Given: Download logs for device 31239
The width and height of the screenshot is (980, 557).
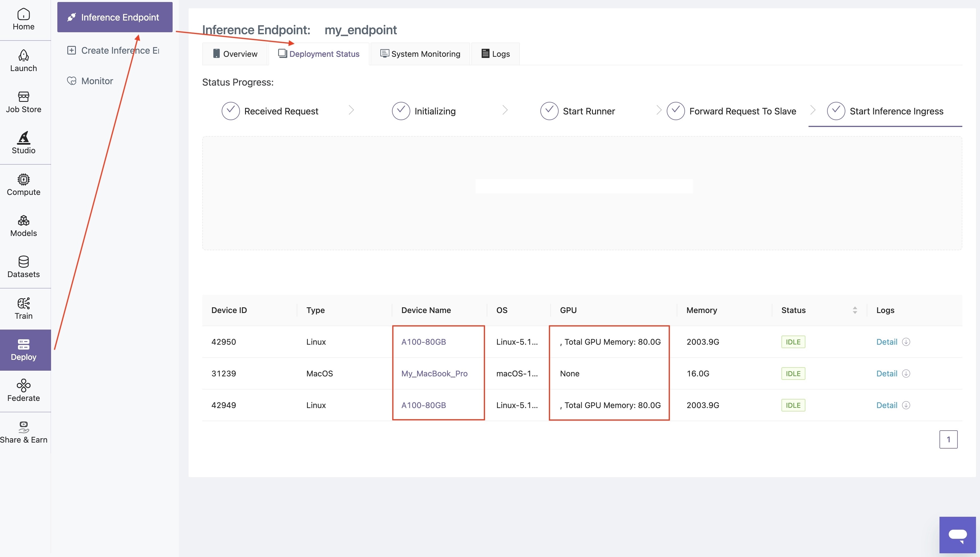Looking at the screenshot, I should (906, 373).
